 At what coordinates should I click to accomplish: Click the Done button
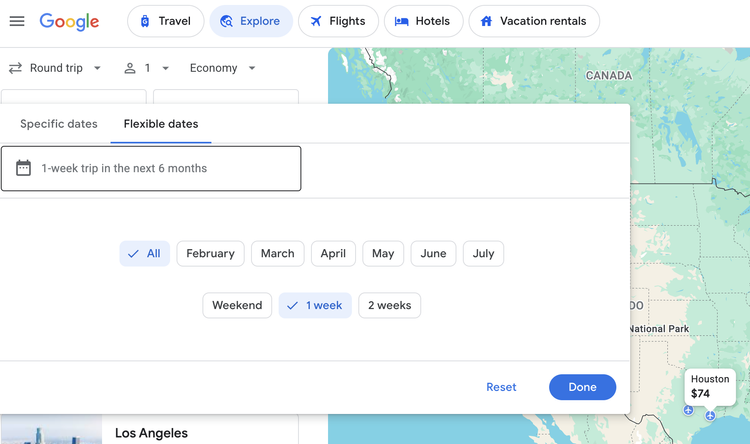[x=582, y=387]
